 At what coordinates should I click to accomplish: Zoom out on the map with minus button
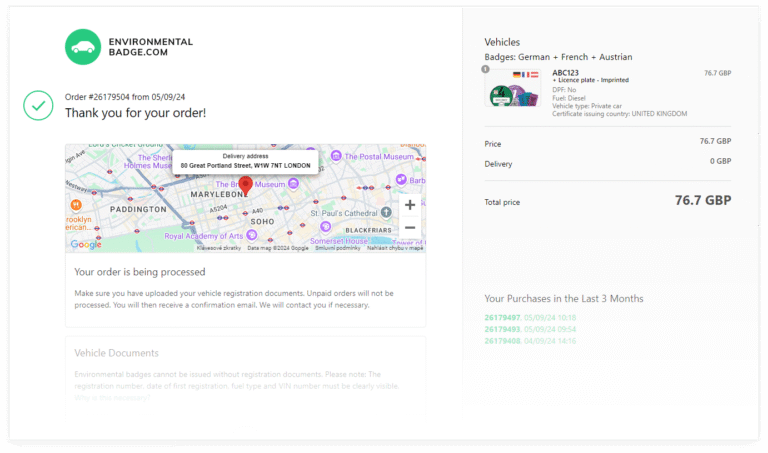click(x=410, y=227)
